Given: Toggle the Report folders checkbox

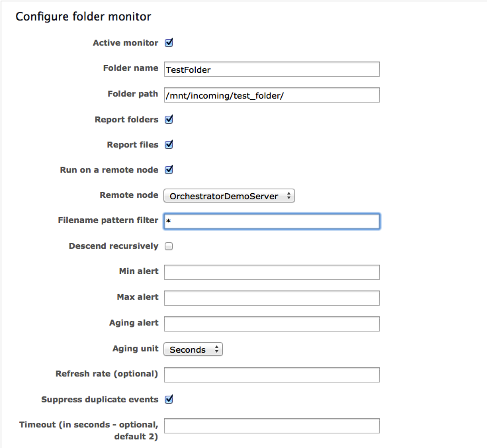Looking at the screenshot, I should click(169, 119).
